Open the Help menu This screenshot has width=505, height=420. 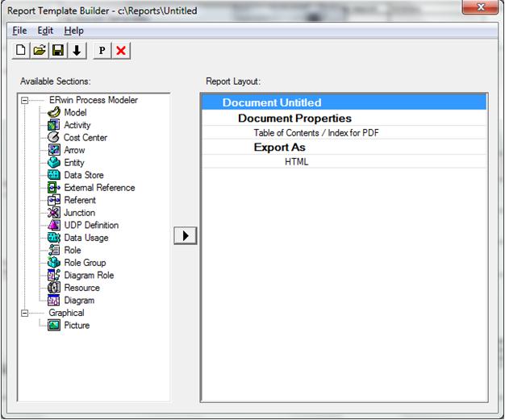coord(73,31)
